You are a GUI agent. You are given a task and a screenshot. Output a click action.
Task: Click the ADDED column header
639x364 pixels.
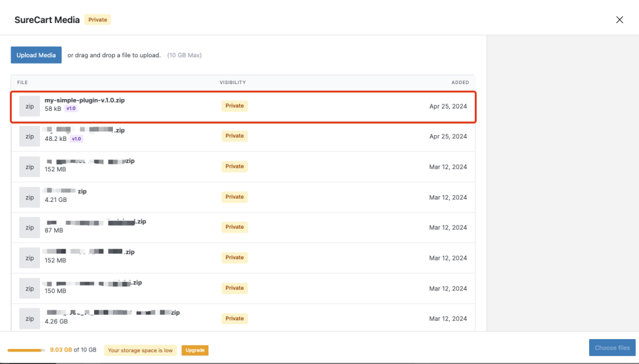[460, 82]
